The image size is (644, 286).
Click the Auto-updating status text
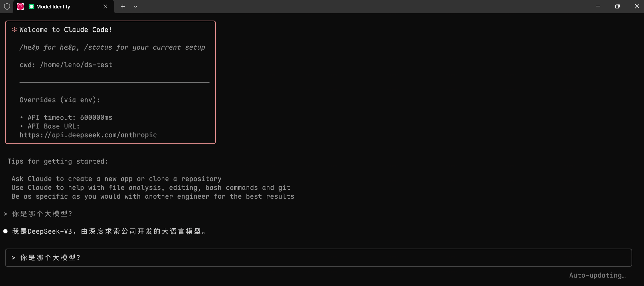(x=598, y=275)
